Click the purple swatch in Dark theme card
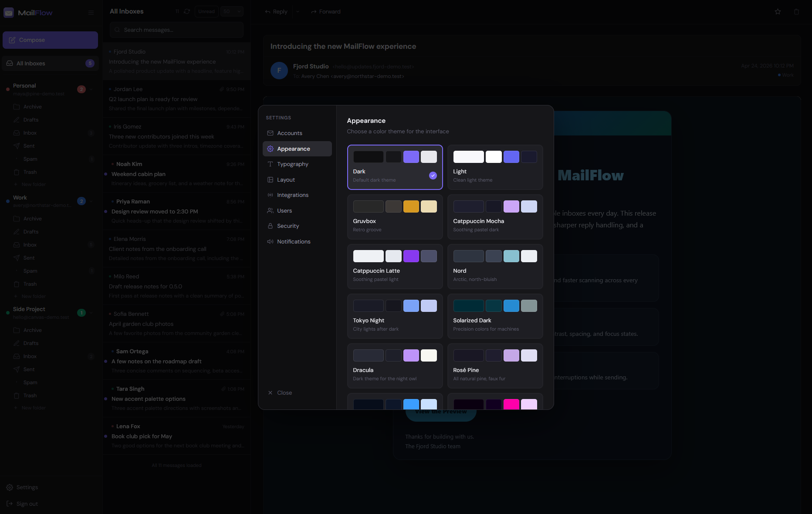This screenshot has height=514, width=812. tap(411, 157)
